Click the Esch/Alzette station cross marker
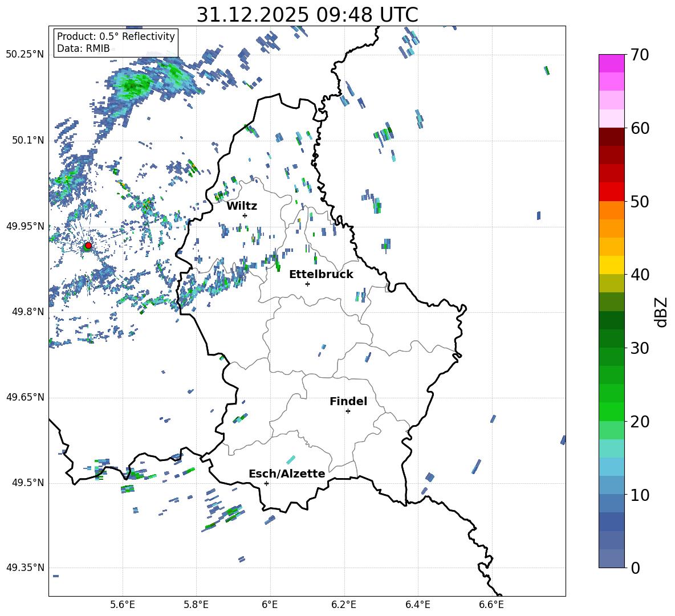Image resolution: width=675 pixels, height=616 pixels. pos(266,483)
